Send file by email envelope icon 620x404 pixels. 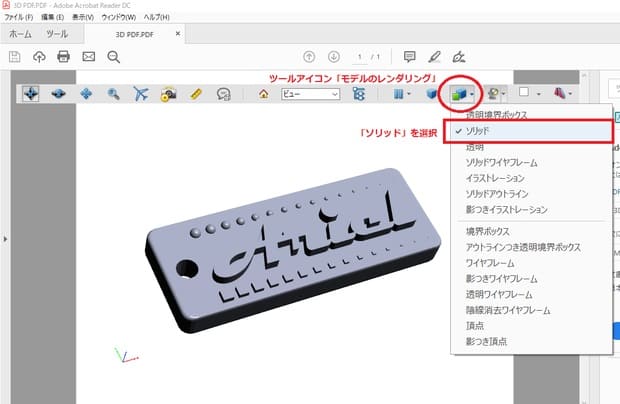89,57
